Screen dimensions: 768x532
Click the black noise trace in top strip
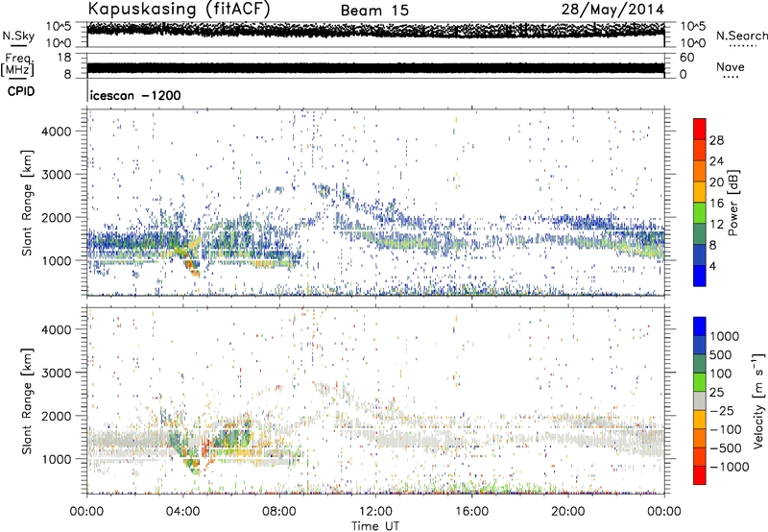coord(375,30)
